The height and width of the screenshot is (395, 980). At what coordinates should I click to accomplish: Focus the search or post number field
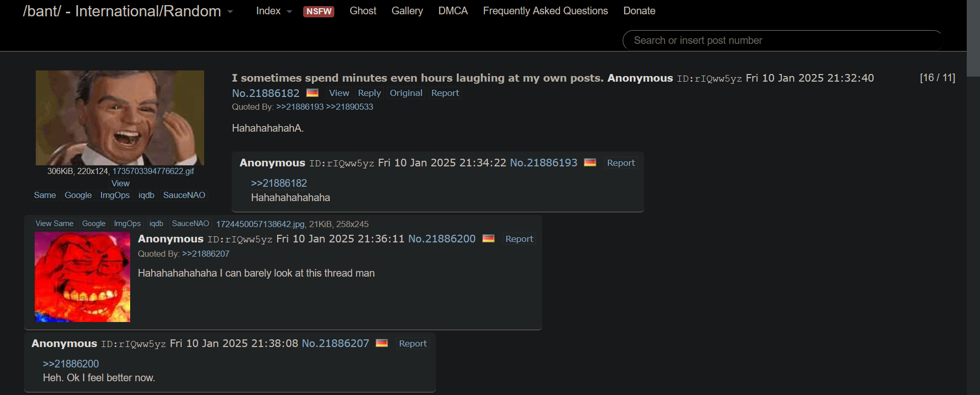(x=782, y=40)
